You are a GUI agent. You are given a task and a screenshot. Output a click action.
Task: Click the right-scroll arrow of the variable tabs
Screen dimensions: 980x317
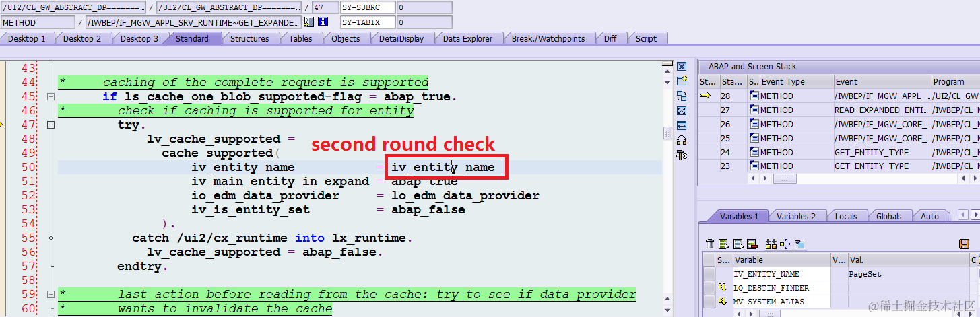tap(975, 214)
